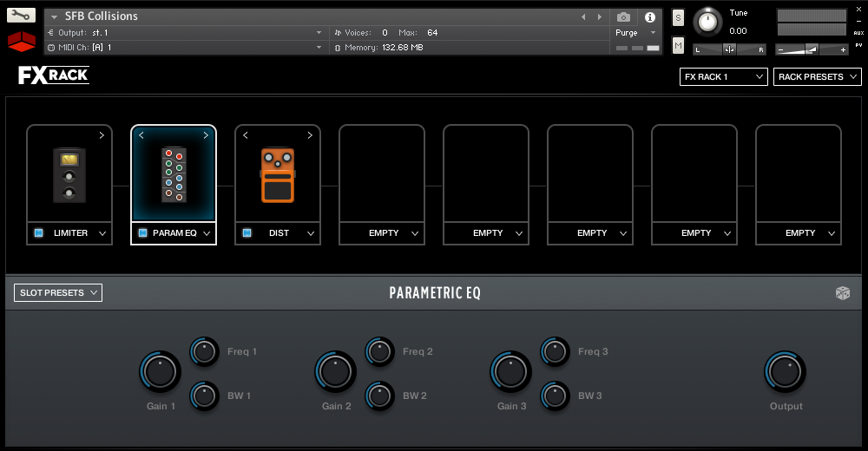Open the instrument info icon
Screen dimensions: 868x451
click(650, 17)
